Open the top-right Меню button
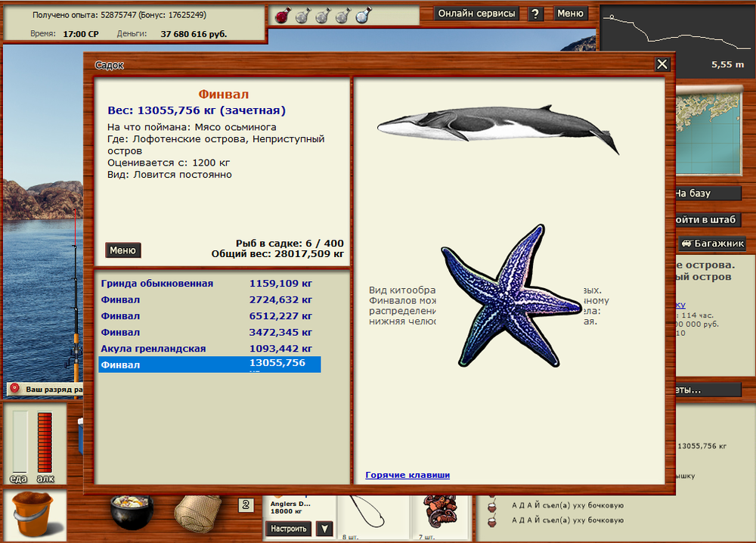 [570, 14]
